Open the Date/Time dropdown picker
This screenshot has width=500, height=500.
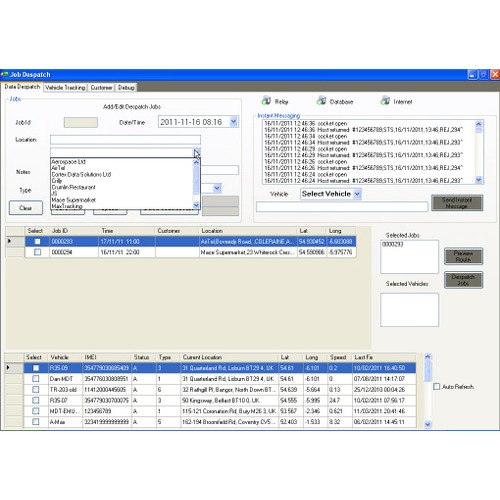click(x=233, y=122)
